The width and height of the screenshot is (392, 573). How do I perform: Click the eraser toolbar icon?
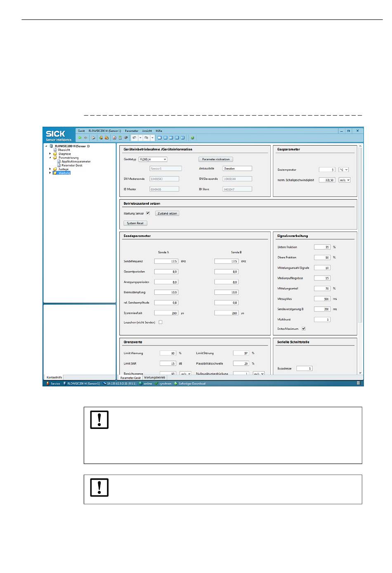126,138
